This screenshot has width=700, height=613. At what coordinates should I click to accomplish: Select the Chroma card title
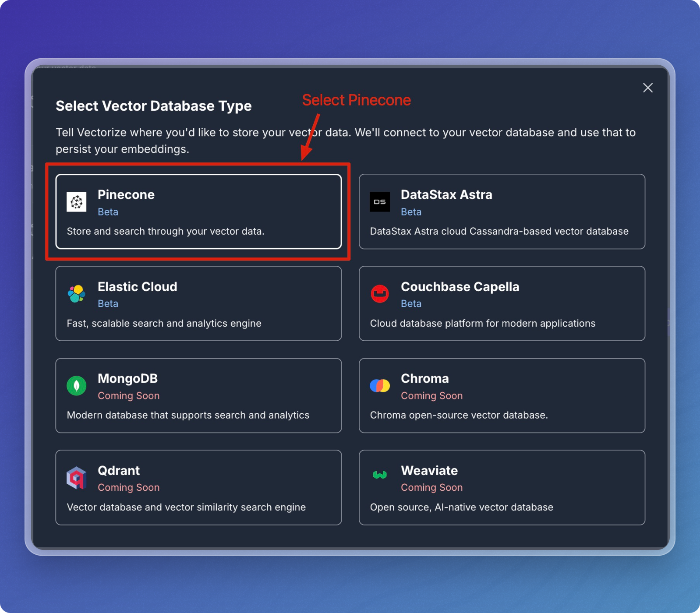(425, 378)
